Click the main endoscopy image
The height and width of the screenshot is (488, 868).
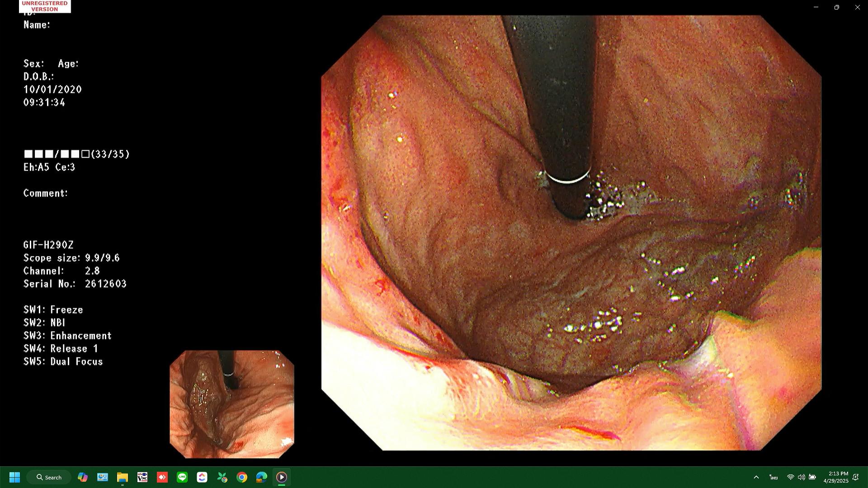[571, 233]
